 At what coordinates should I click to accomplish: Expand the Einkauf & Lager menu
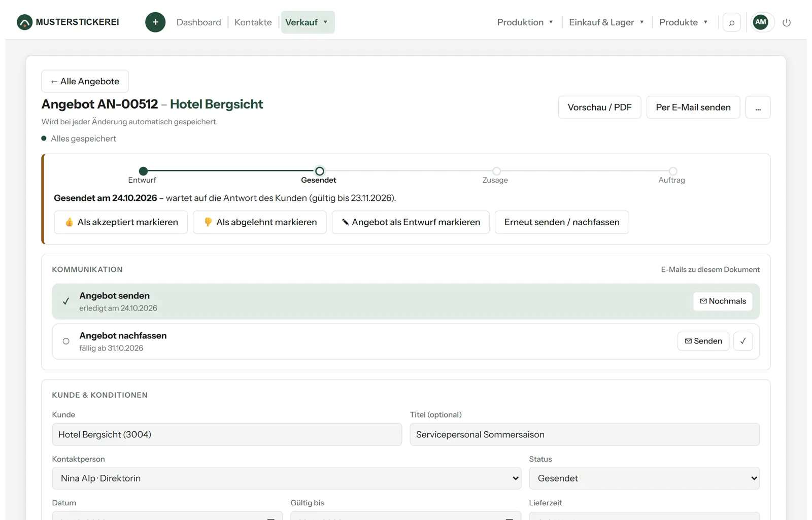(x=606, y=22)
